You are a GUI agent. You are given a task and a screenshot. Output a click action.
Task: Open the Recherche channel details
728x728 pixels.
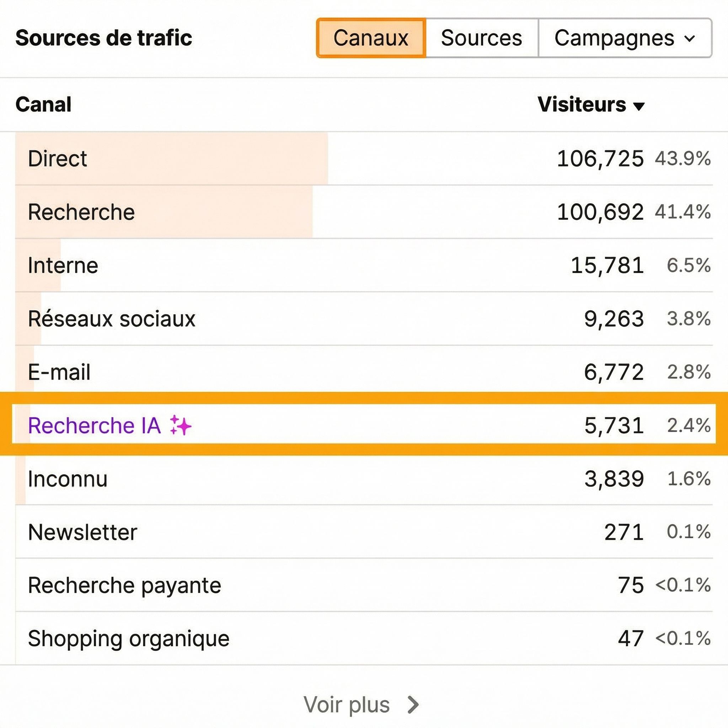[81, 212]
